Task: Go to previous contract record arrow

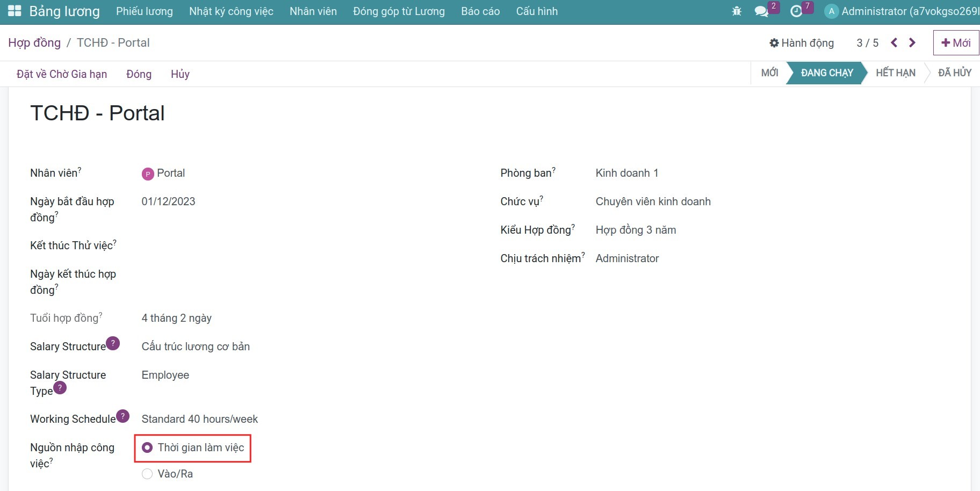Action: click(894, 42)
